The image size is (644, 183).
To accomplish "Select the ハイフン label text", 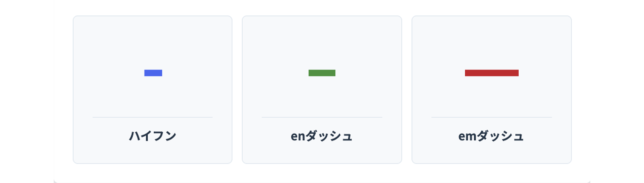I will coord(153,136).
